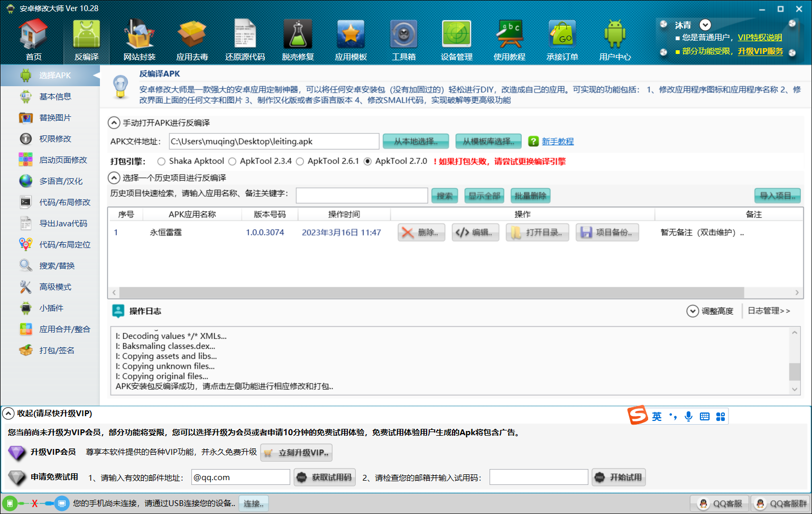Image resolution: width=812 pixels, height=514 pixels.
Task: Click the 项目备份 button for 永恒雷霆
Action: point(607,232)
